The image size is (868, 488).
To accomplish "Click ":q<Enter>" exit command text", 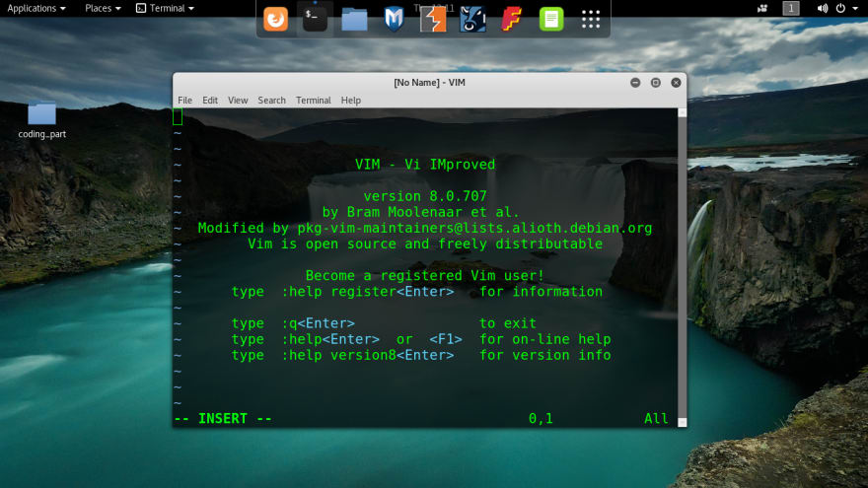I will click(x=318, y=323).
